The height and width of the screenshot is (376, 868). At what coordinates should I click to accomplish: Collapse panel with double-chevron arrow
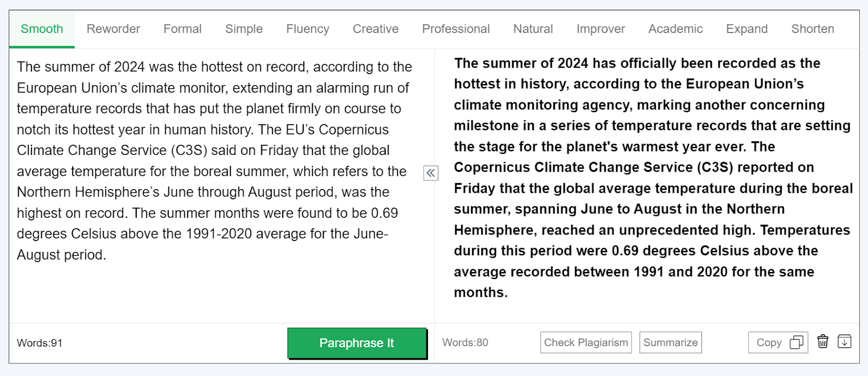point(431,173)
